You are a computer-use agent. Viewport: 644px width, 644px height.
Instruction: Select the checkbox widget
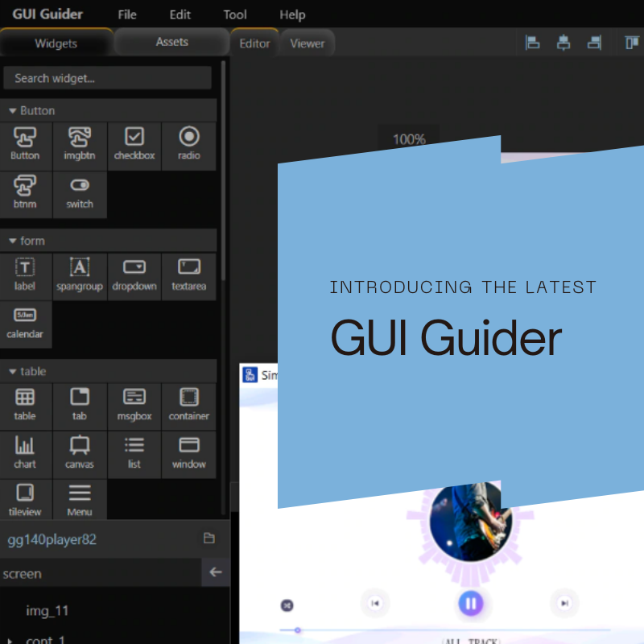(x=134, y=146)
